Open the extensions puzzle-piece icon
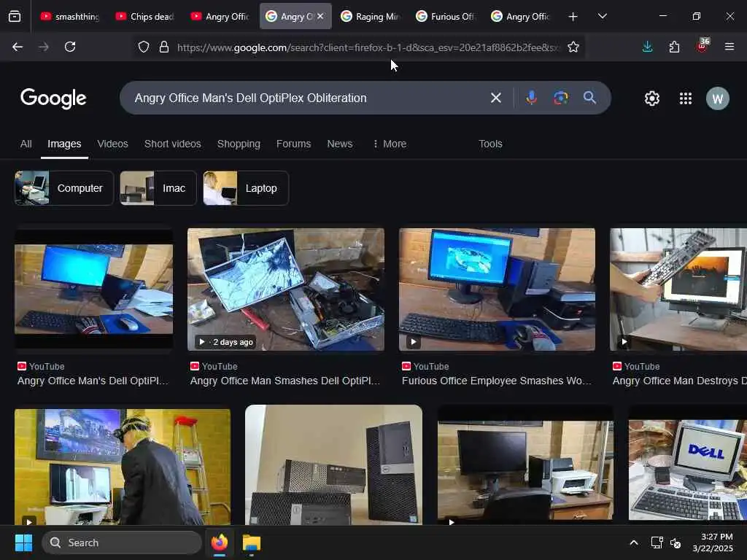747x560 pixels. pyautogui.click(x=674, y=47)
